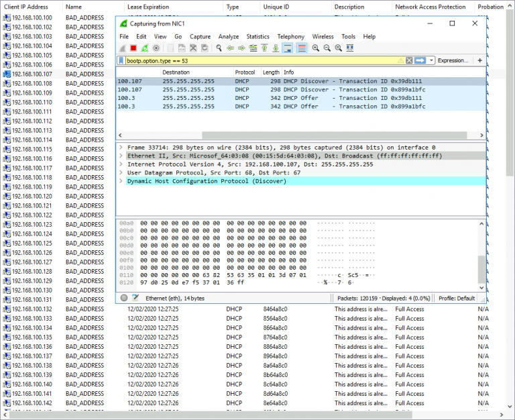Stop capturing packets with red square
The width and height of the screenshot is (515, 420).
click(x=133, y=48)
